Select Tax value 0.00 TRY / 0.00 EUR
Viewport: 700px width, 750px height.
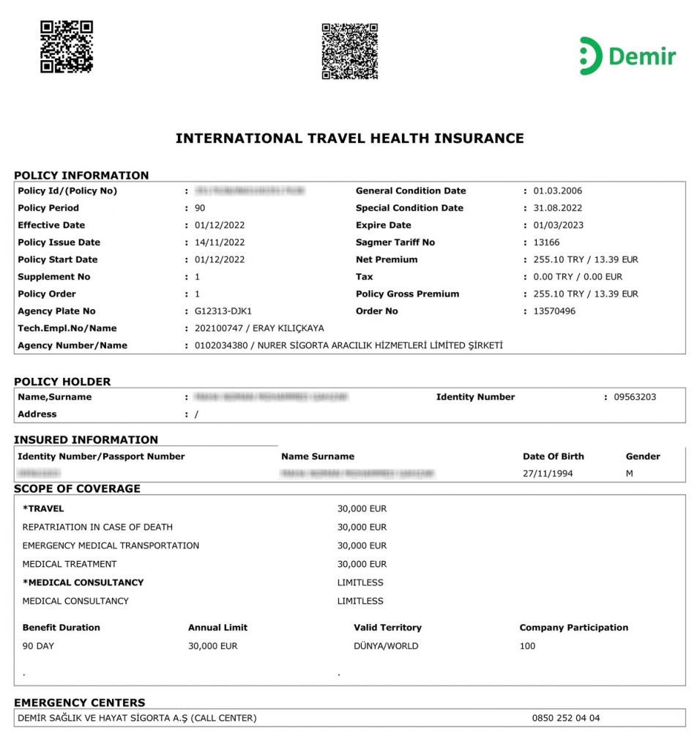pos(578,277)
